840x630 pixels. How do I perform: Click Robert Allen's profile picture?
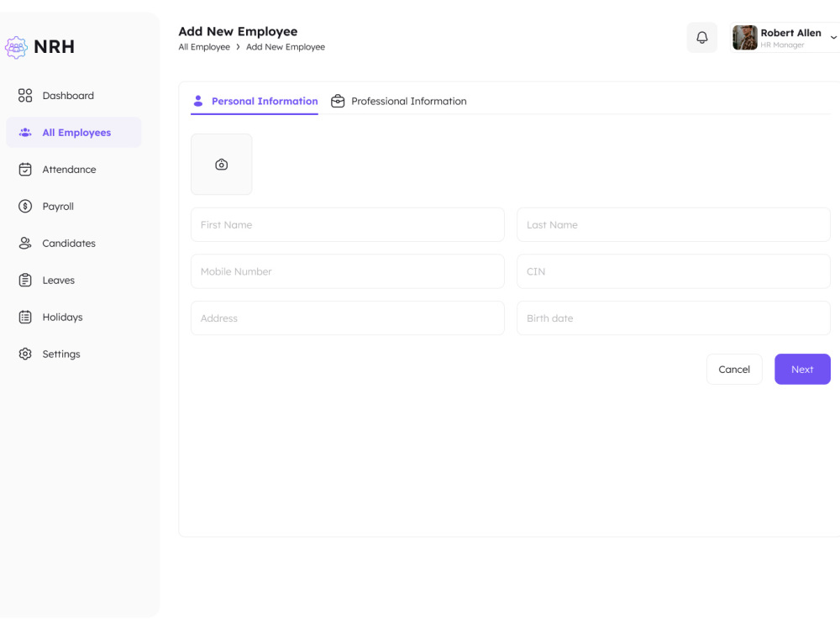745,38
